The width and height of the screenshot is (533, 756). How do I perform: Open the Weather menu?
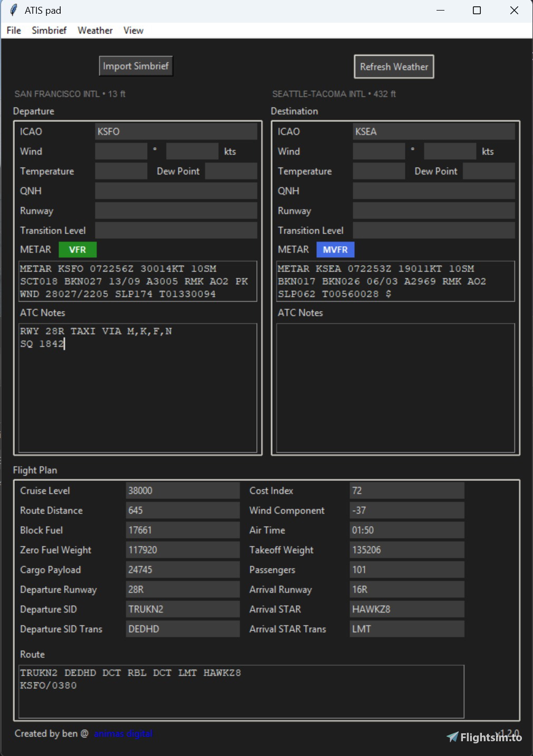point(95,31)
